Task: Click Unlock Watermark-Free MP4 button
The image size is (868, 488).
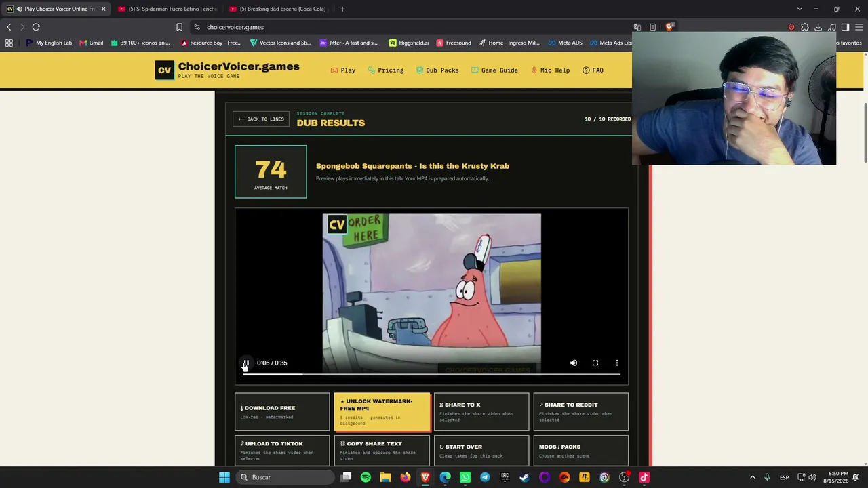Action: [x=382, y=412]
